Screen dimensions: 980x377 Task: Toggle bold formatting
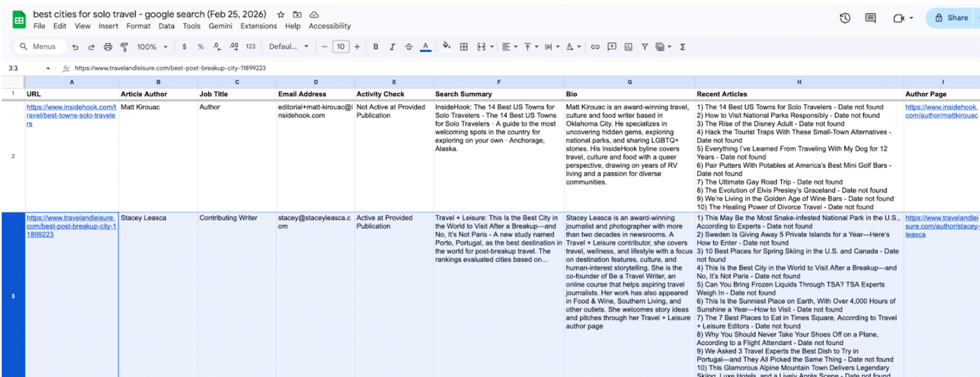[376, 47]
